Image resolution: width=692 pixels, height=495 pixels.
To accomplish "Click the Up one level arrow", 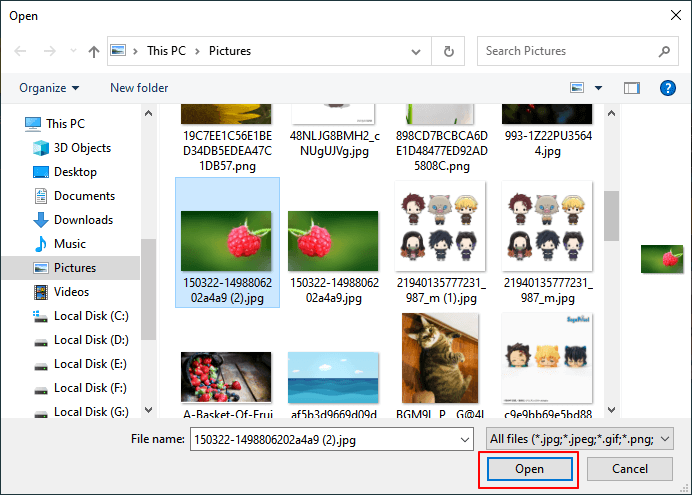I will [93, 51].
